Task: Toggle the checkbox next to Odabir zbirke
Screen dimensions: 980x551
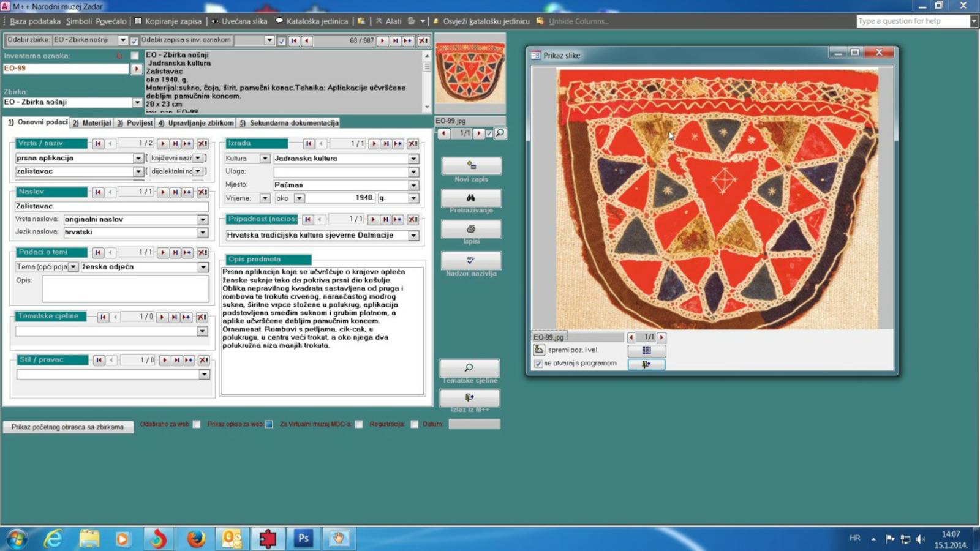Action: pyautogui.click(x=134, y=41)
